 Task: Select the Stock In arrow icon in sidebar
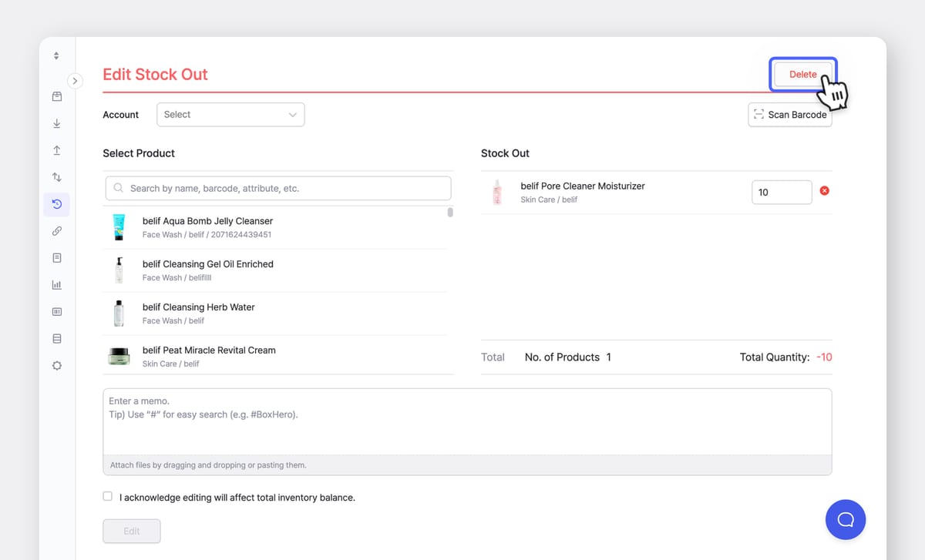click(x=56, y=123)
